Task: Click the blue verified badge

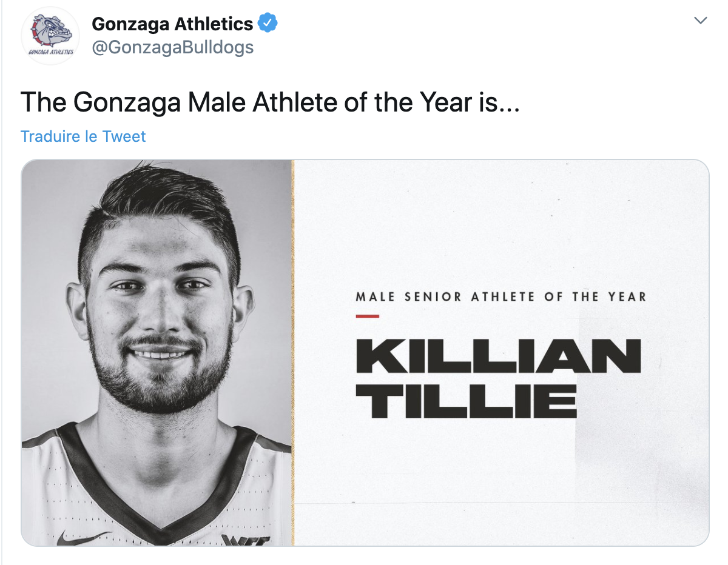Action: coord(268,24)
